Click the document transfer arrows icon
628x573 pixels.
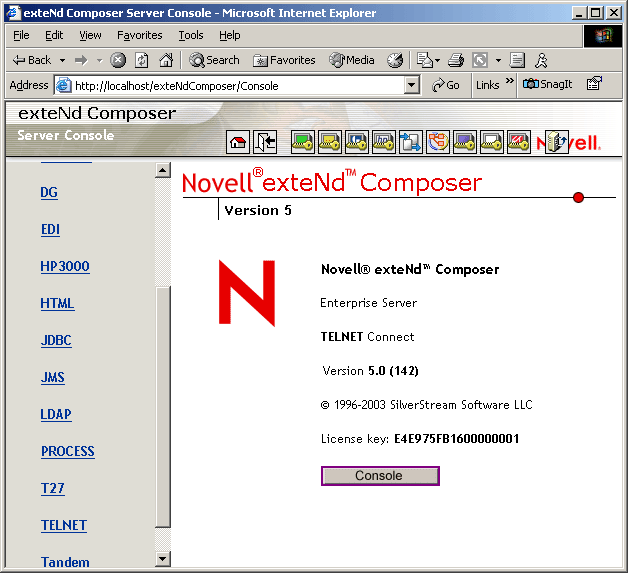(411, 142)
